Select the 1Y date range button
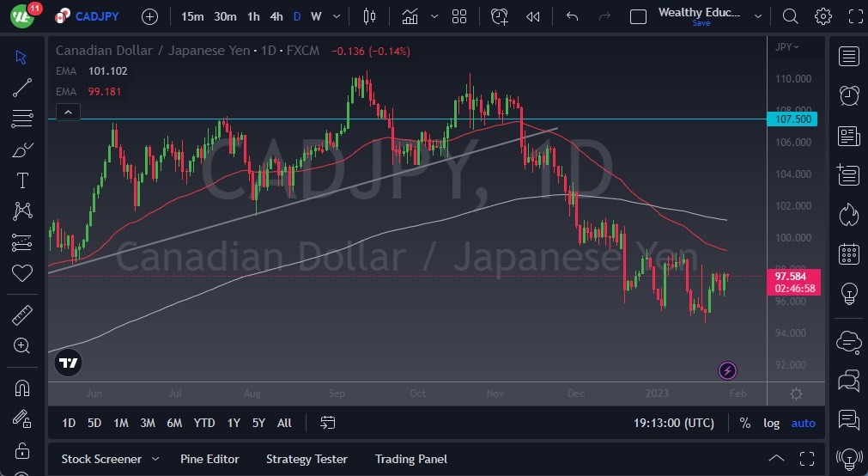This screenshot has height=476, width=868. click(x=234, y=423)
